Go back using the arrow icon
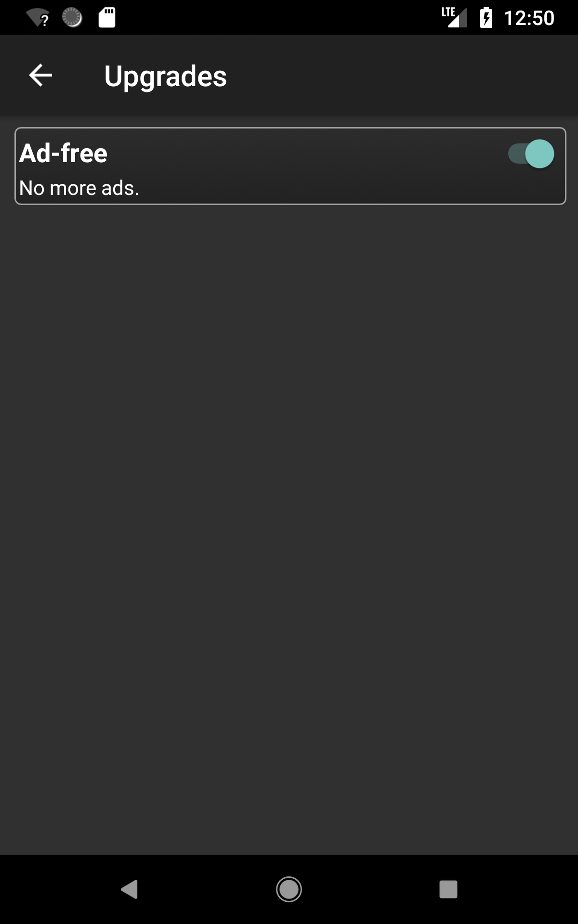Screen dimensions: 578x924 pos(40,76)
